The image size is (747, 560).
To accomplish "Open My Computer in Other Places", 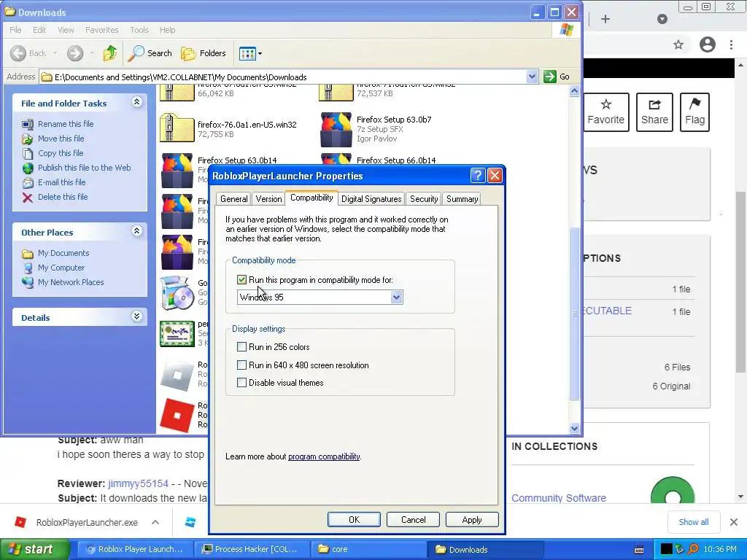I will click(x=61, y=268).
